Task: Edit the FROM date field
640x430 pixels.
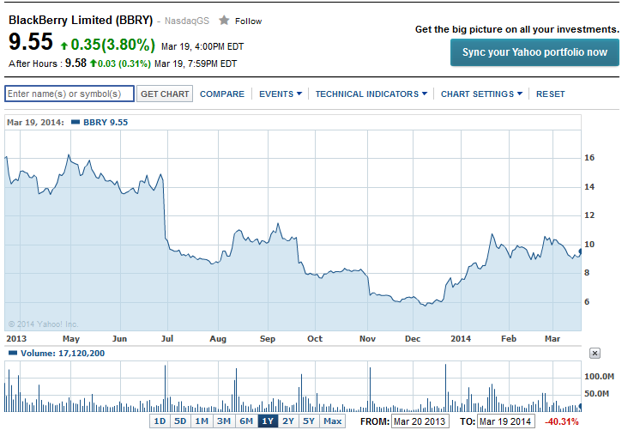Action: (420, 421)
